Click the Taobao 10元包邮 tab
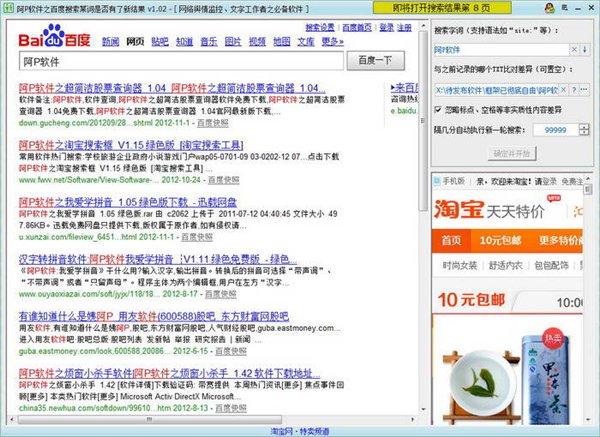Image resolution: width=600 pixels, height=437 pixels. (x=500, y=241)
